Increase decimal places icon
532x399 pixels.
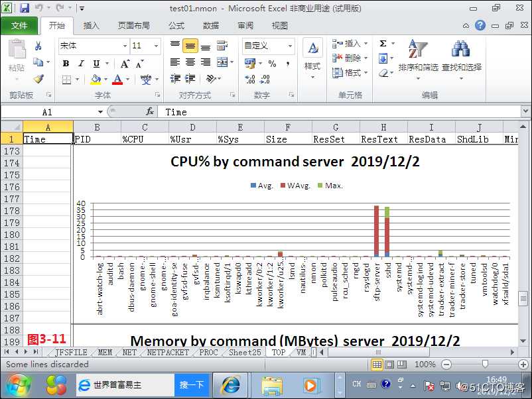point(249,80)
